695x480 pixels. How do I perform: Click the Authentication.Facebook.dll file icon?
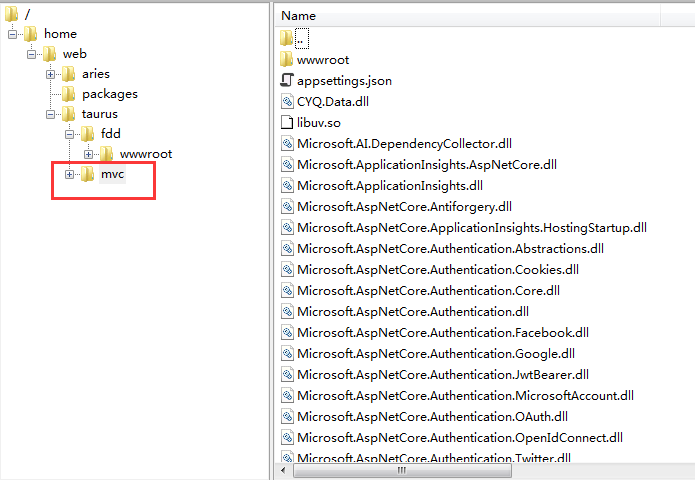(287, 332)
